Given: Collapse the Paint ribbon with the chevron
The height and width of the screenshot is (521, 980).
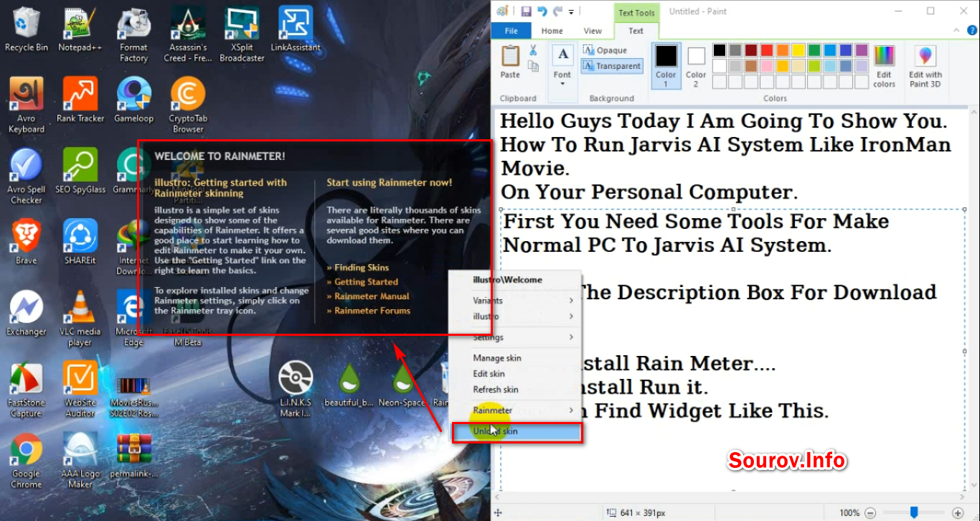Looking at the screenshot, I should pos(956,31).
